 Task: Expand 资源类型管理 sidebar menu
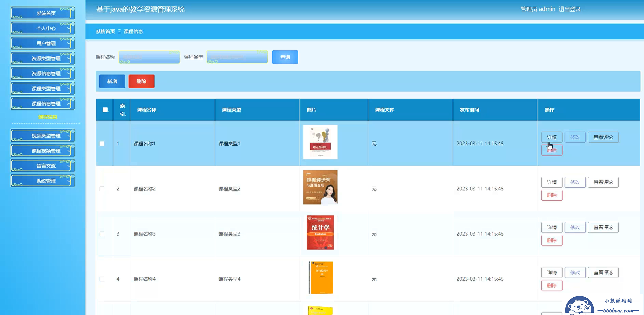(x=43, y=58)
